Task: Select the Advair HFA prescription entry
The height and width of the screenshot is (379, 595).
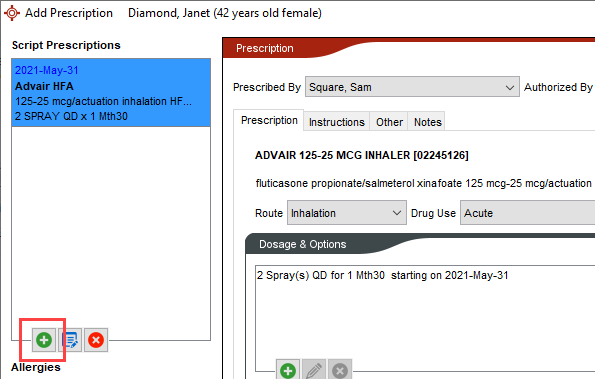Action: pos(111,93)
